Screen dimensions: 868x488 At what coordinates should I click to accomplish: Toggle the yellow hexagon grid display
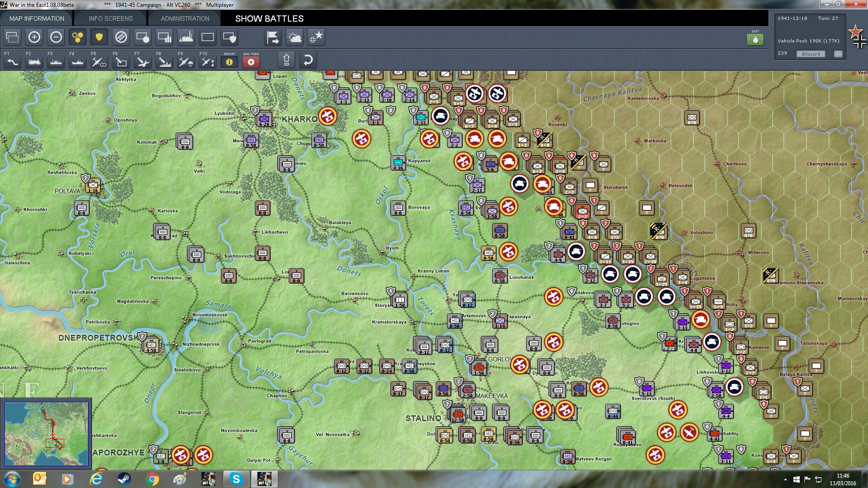(x=78, y=37)
